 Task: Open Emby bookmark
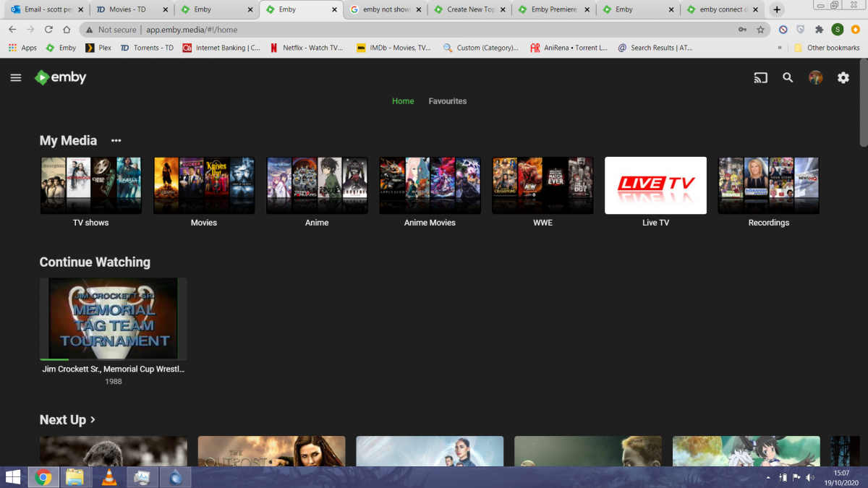[61, 48]
